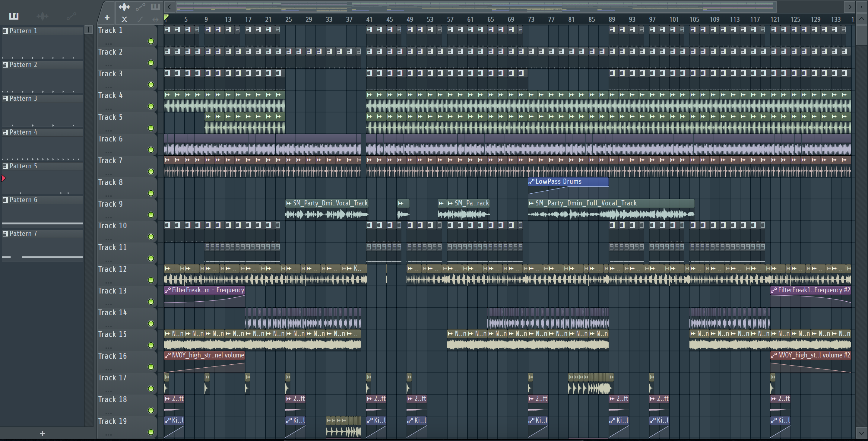Click the Pattern 5 piano roll icon
868x441 pixels.
(5, 166)
